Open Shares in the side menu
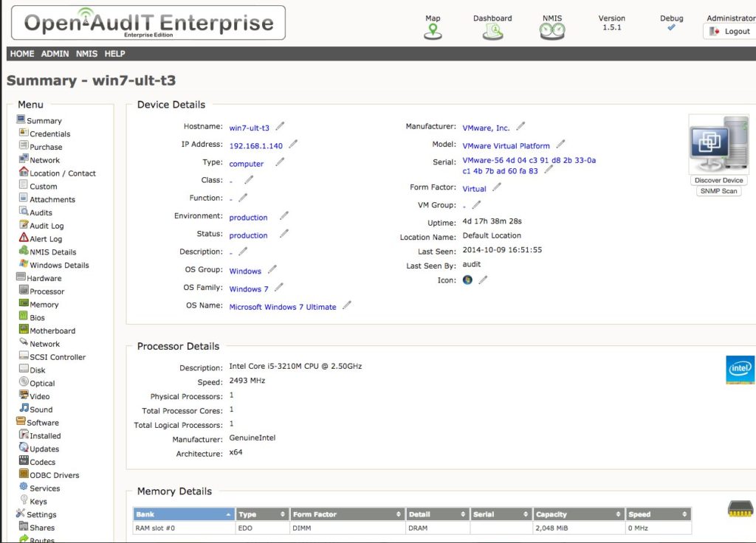Image resolution: width=756 pixels, height=543 pixels. click(42, 528)
